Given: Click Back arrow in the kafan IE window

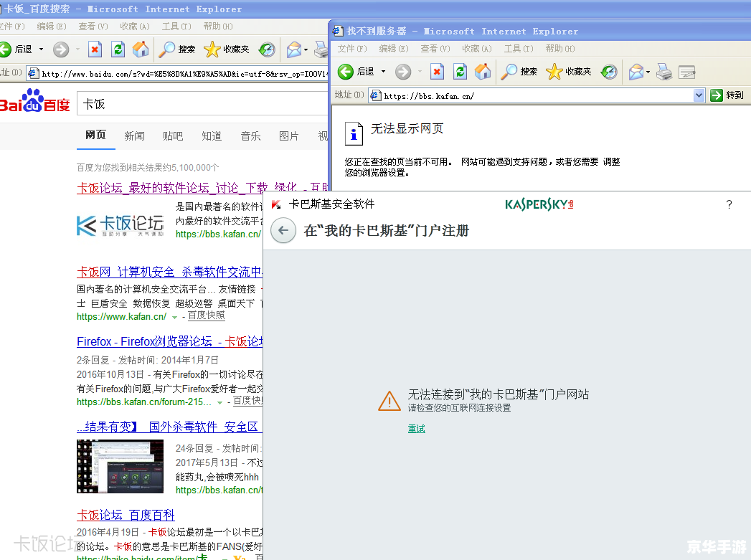Looking at the screenshot, I should (345, 72).
